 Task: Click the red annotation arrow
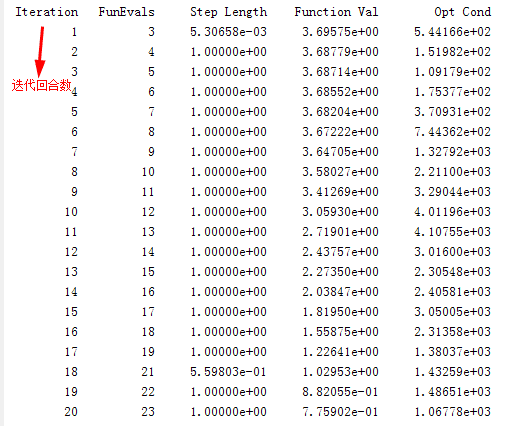(40, 52)
